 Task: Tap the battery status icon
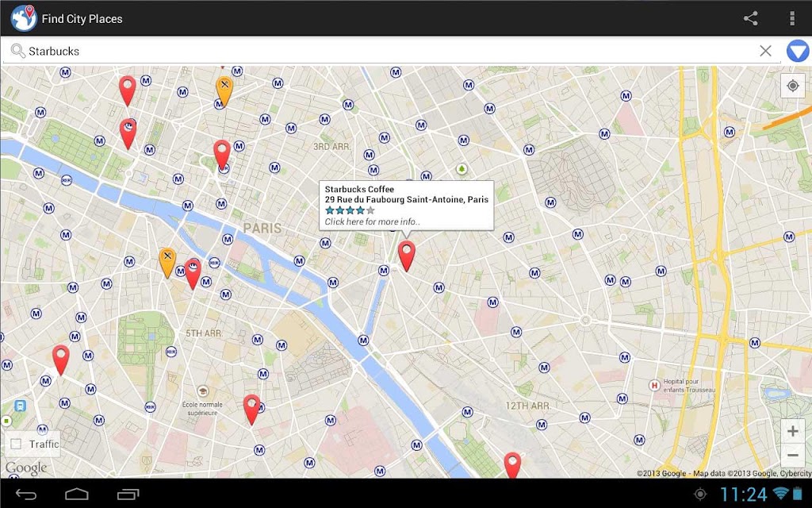pyautogui.click(x=796, y=493)
